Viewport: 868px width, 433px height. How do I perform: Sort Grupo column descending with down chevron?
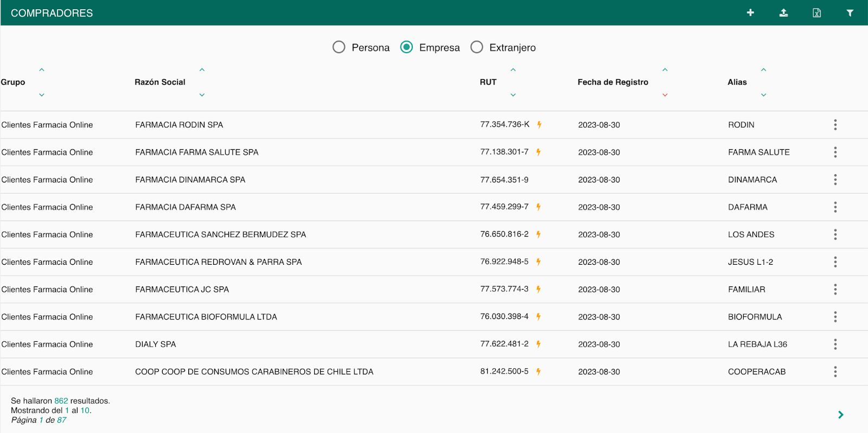click(x=42, y=95)
